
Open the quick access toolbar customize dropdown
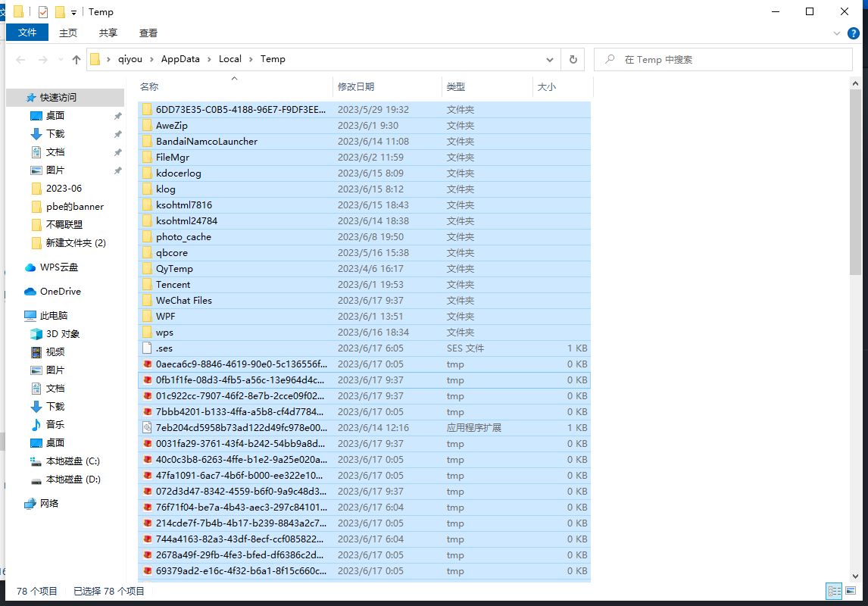[x=73, y=12]
